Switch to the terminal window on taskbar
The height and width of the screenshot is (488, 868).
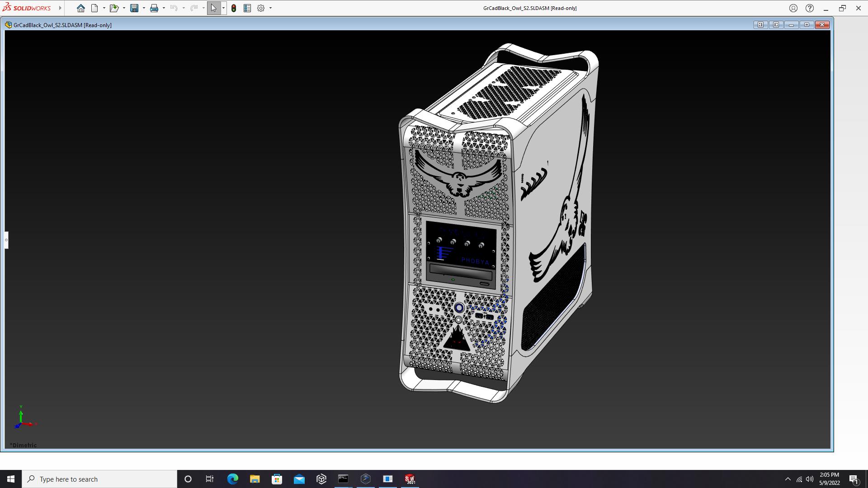[x=343, y=479]
